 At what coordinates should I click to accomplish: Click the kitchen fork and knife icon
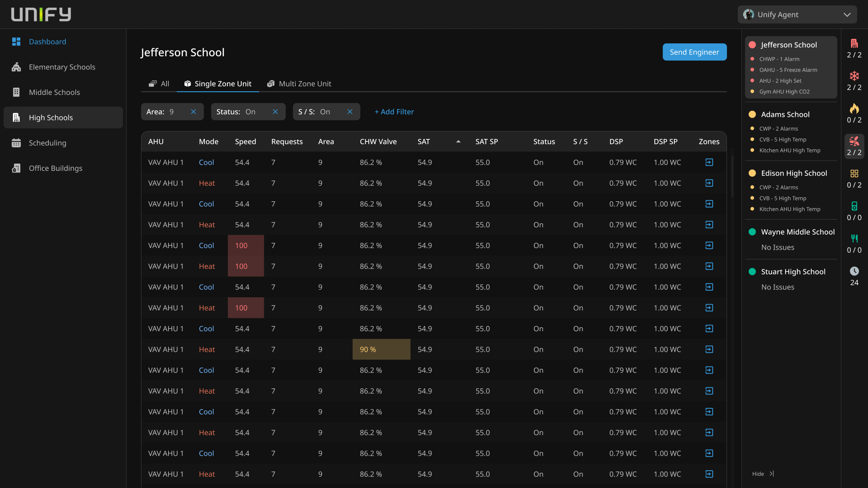coord(854,239)
